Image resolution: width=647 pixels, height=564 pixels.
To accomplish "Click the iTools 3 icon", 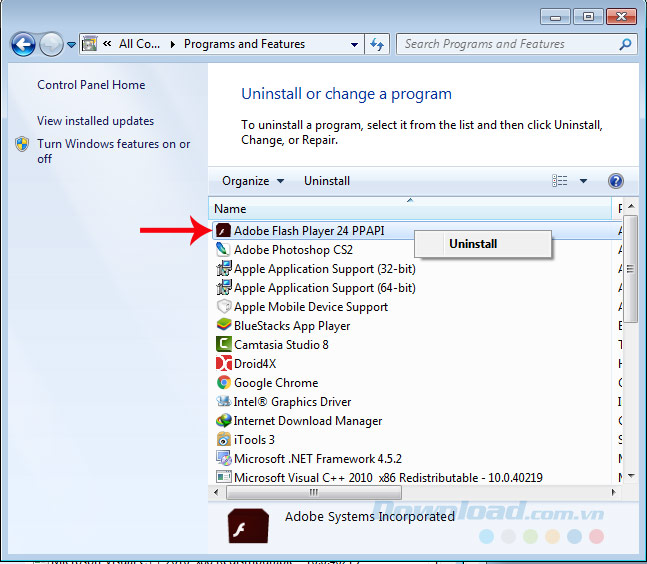I will 224,439.
